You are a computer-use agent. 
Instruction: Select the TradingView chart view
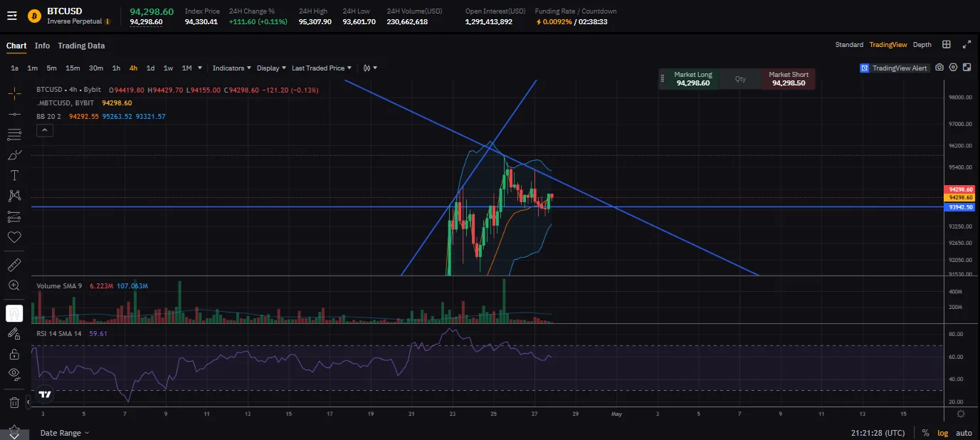coord(888,45)
